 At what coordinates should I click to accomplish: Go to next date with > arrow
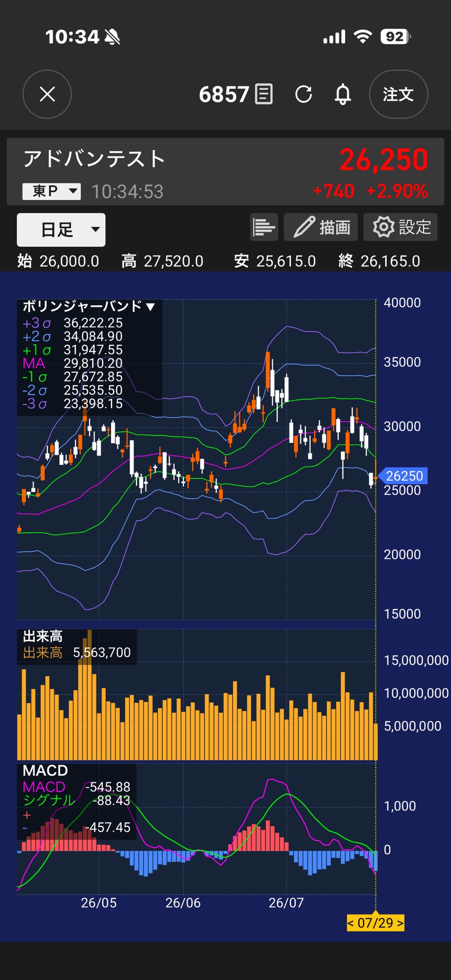399,923
